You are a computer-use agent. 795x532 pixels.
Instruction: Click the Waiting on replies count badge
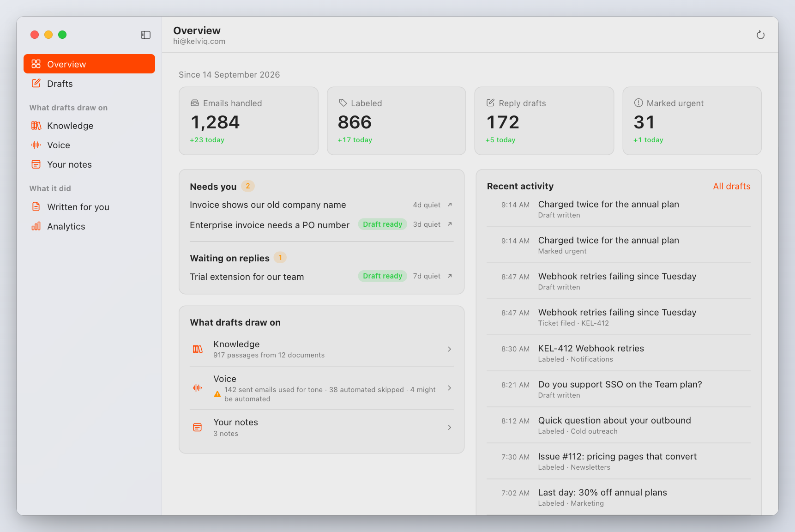tap(280, 258)
